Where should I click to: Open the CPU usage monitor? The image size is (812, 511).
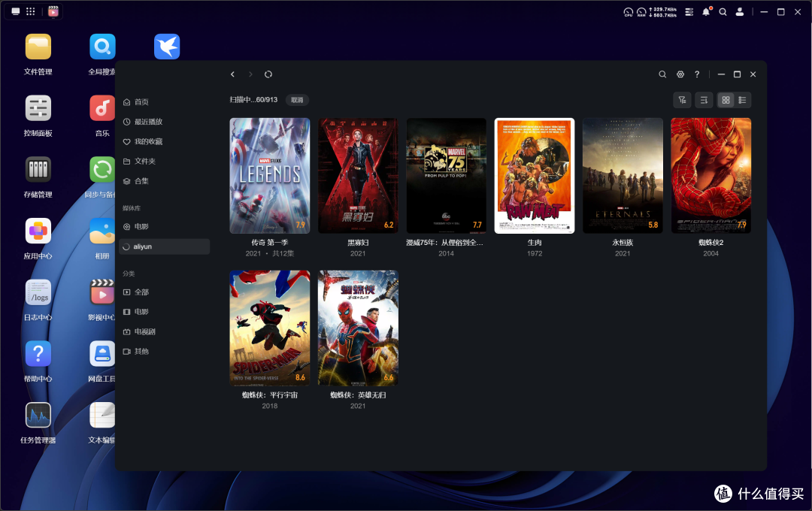[628, 12]
